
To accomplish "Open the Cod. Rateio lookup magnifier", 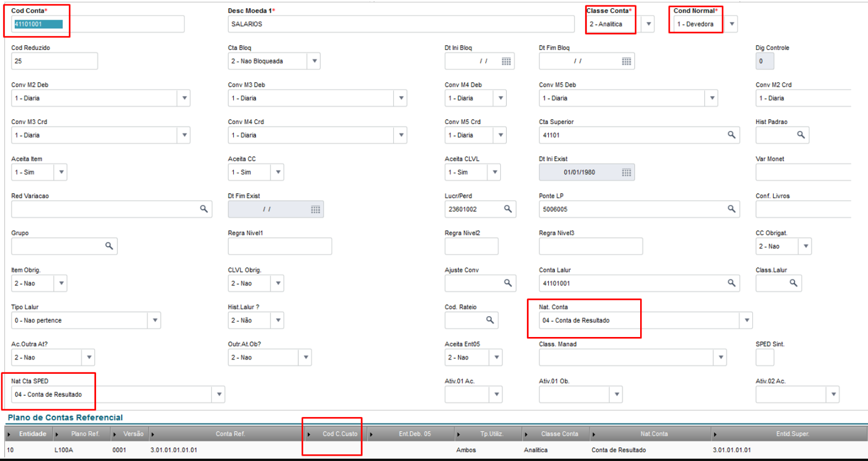I will (x=490, y=320).
